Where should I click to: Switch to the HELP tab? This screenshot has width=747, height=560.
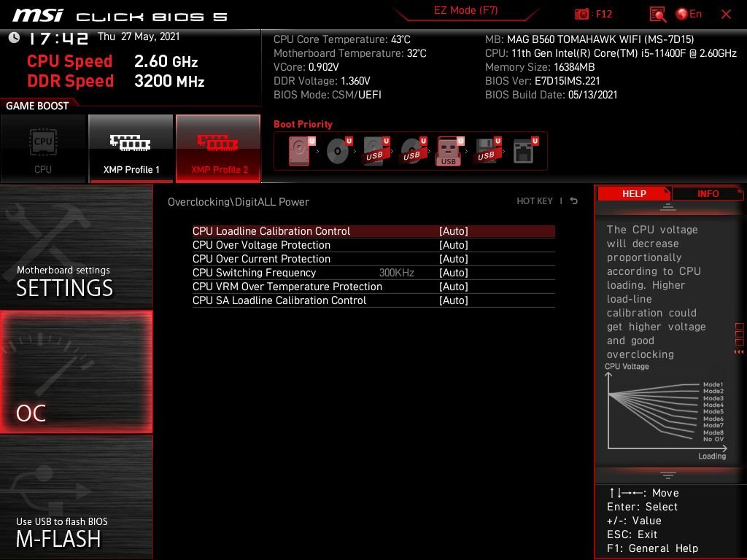pyautogui.click(x=634, y=193)
